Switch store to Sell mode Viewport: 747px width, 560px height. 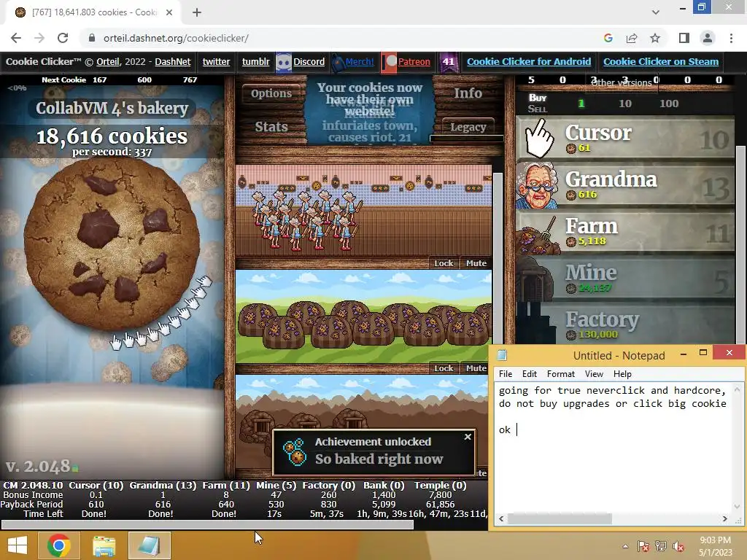click(x=538, y=109)
